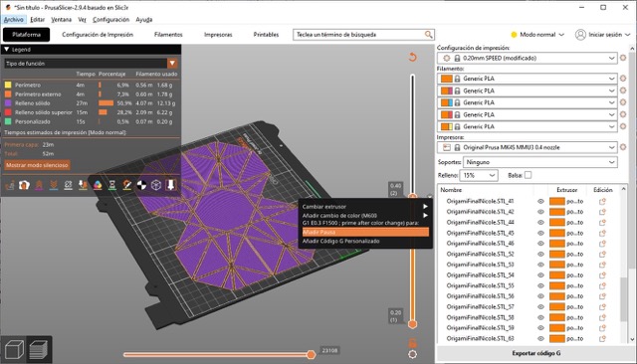The width and height of the screenshot is (637, 364).
Task: Click the undo arrow above vertical layer slider
Action: coord(412,57)
